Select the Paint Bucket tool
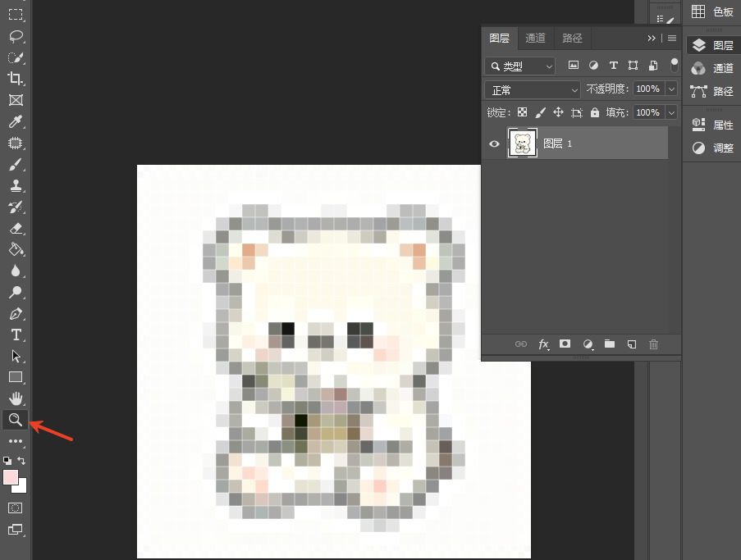This screenshot has height=560, width=741. tap(16, 249)
